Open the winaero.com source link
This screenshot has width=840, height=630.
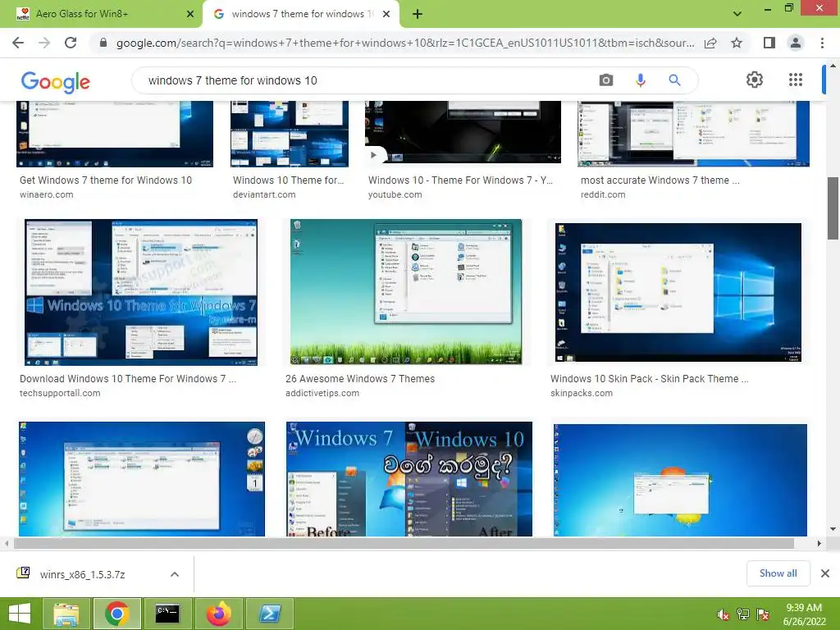[x=47, y=194]
